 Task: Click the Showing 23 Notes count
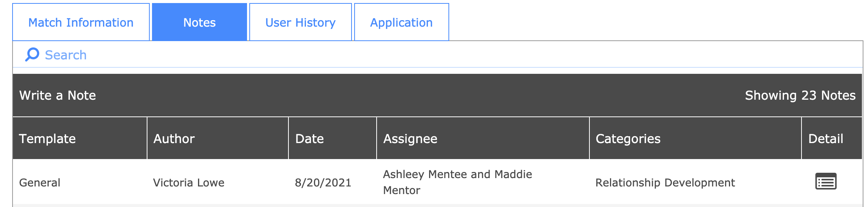(x=800, y=95)
